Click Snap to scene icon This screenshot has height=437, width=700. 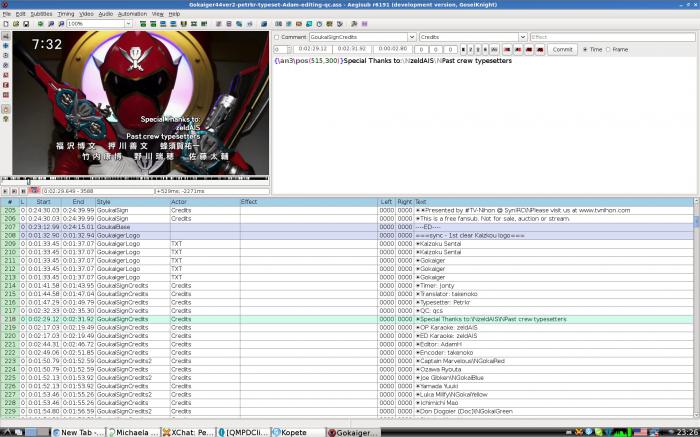(193, 23)
